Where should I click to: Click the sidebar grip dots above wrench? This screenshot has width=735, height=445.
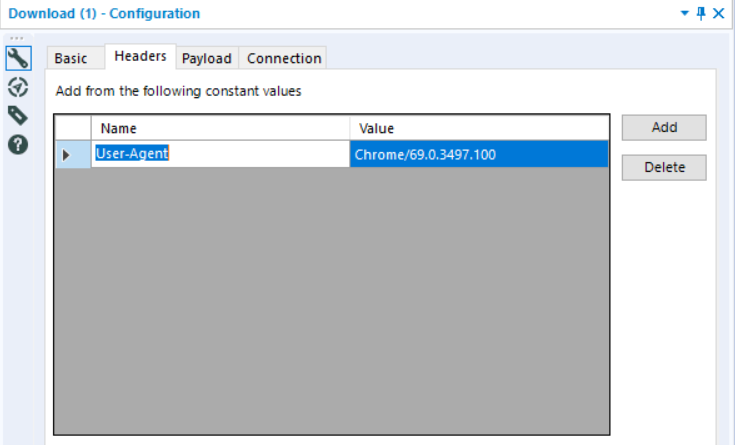16,39
